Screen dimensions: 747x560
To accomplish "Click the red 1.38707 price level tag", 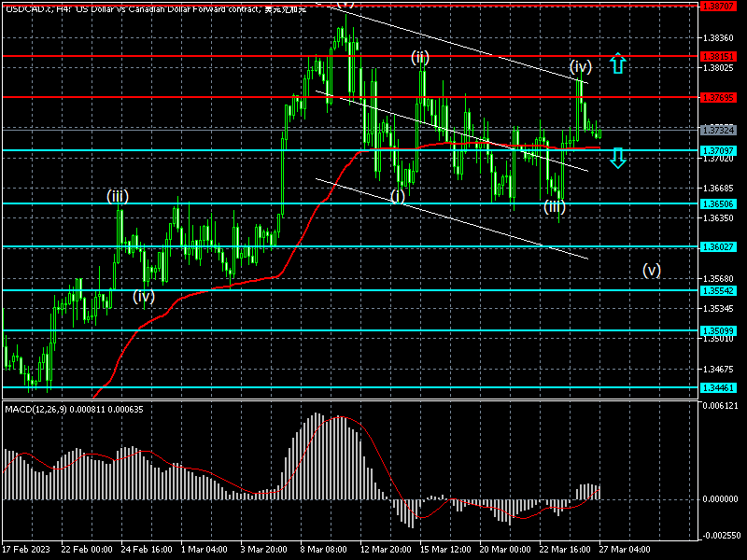I will tap(717, 6).
